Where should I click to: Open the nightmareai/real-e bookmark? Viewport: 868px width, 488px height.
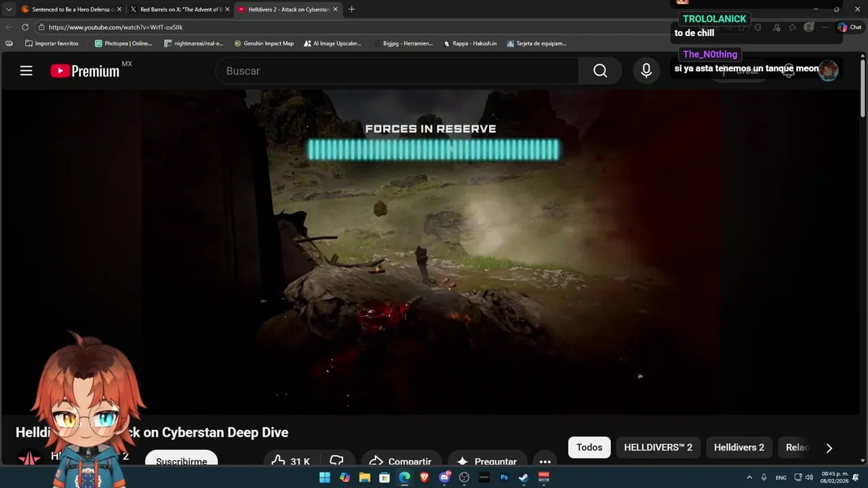pyautogui.click(x=193, y=43)
